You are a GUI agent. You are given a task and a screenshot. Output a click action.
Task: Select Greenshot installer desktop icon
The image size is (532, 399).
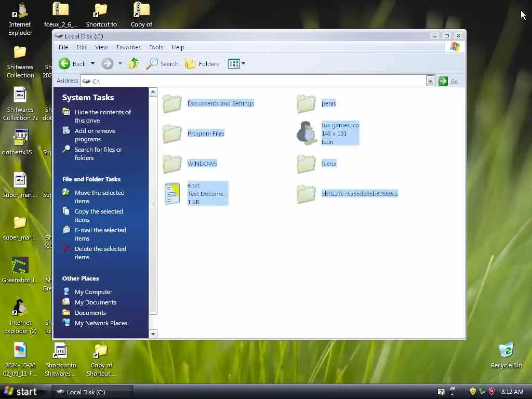20,270
